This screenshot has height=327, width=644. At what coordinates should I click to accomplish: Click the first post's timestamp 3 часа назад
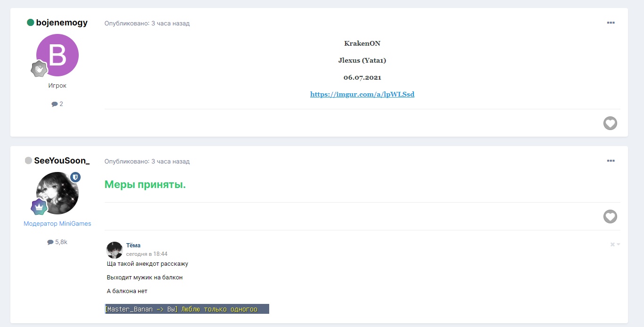(170, 23)
